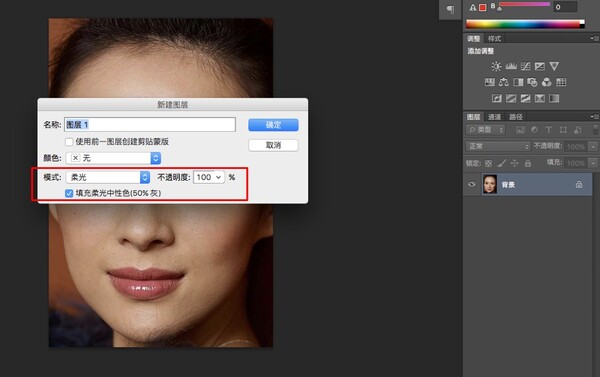Image resolution: width=600 pixels, height=377 pixels.
Task: Hide the 背景 layer with eye icon
Action: (472, 184)
